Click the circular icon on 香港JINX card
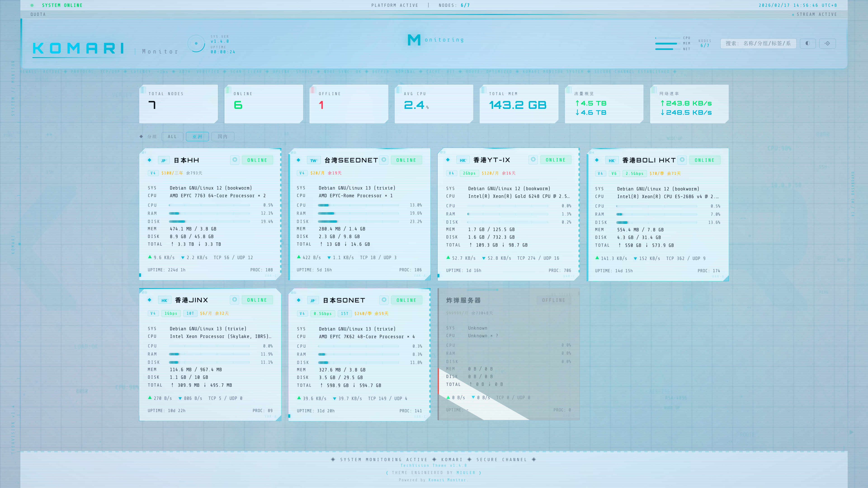The image size is (868, 488). [x=235, y=300]
